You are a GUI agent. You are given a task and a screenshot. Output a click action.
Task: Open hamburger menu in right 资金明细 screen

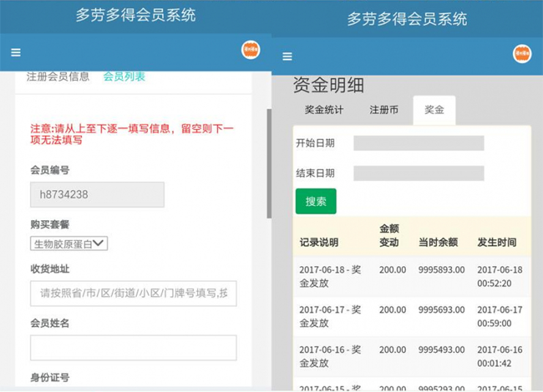click(287, 56)
